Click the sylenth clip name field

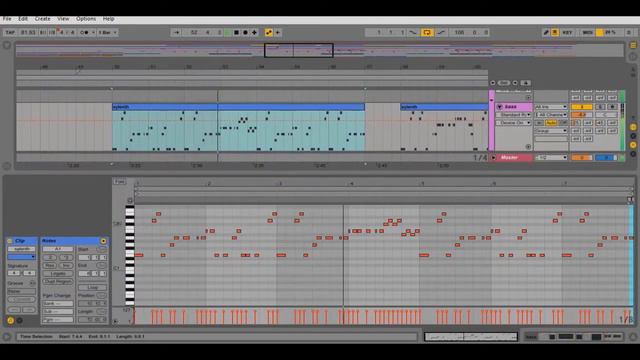[x=22, y=249]
